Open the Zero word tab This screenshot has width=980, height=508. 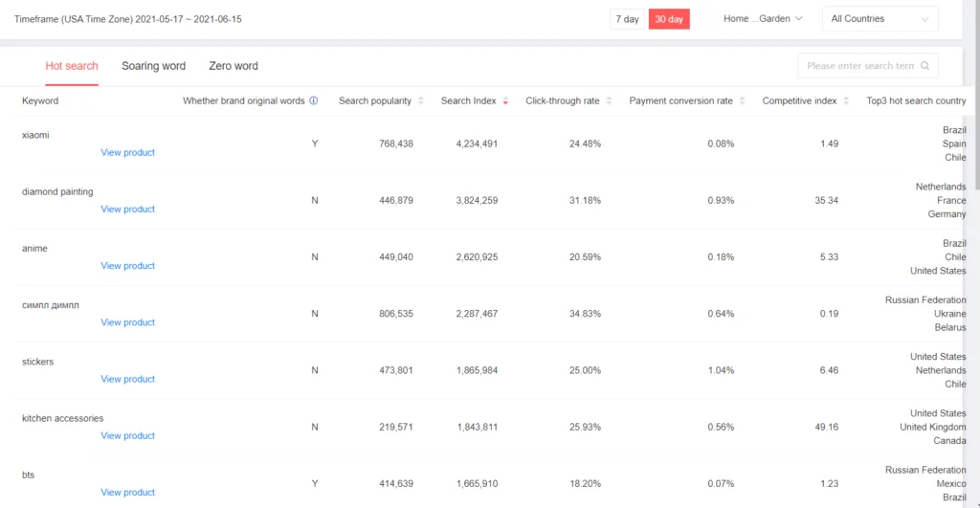234,66
